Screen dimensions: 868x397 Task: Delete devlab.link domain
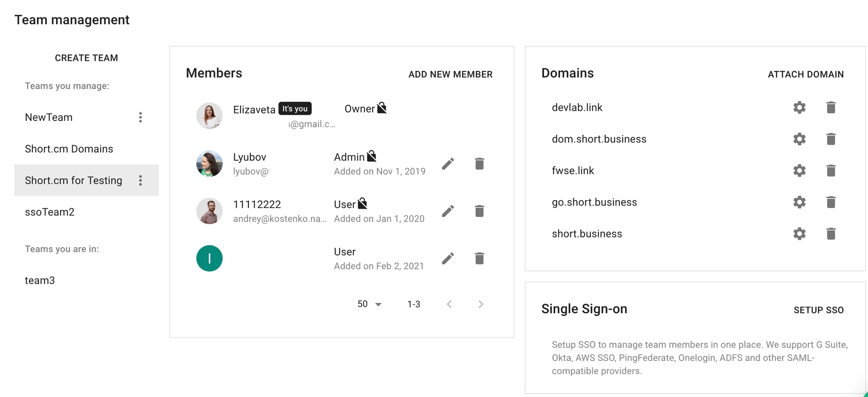point(831,107)
